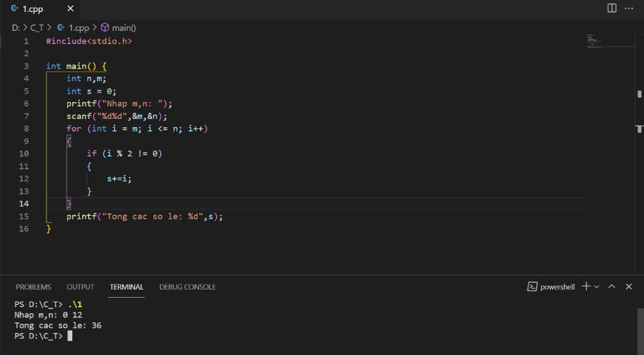Click the C++ file icon on the 1.cpp tab
644x355 pixels.
click(14, 8)
